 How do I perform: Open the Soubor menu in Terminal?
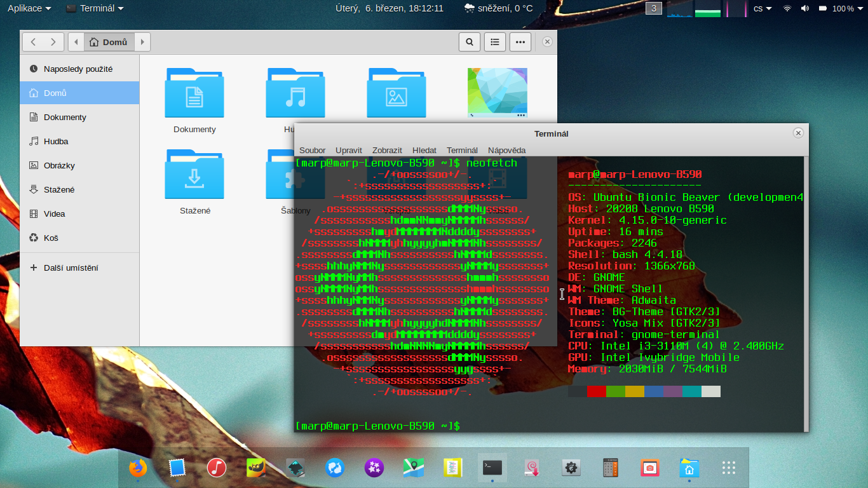coord(313,150)
